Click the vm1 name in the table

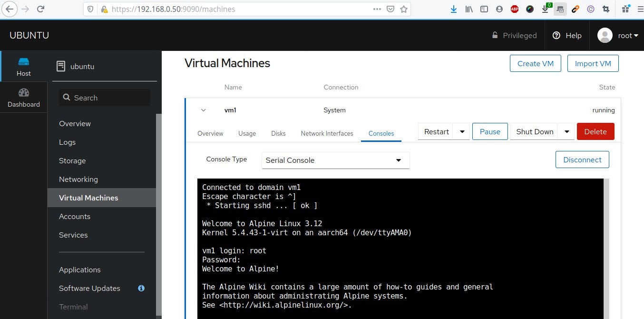coord(230,110)
